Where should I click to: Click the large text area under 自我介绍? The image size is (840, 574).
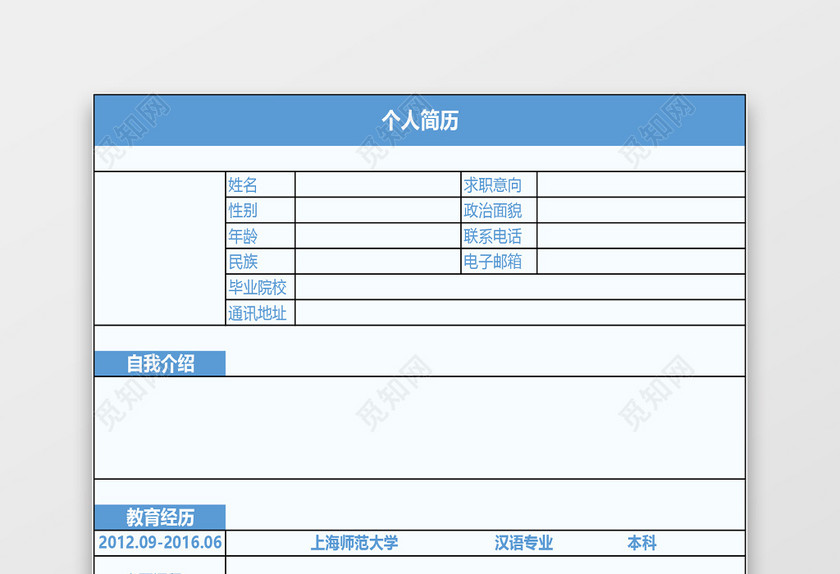[x=419, y=428]
